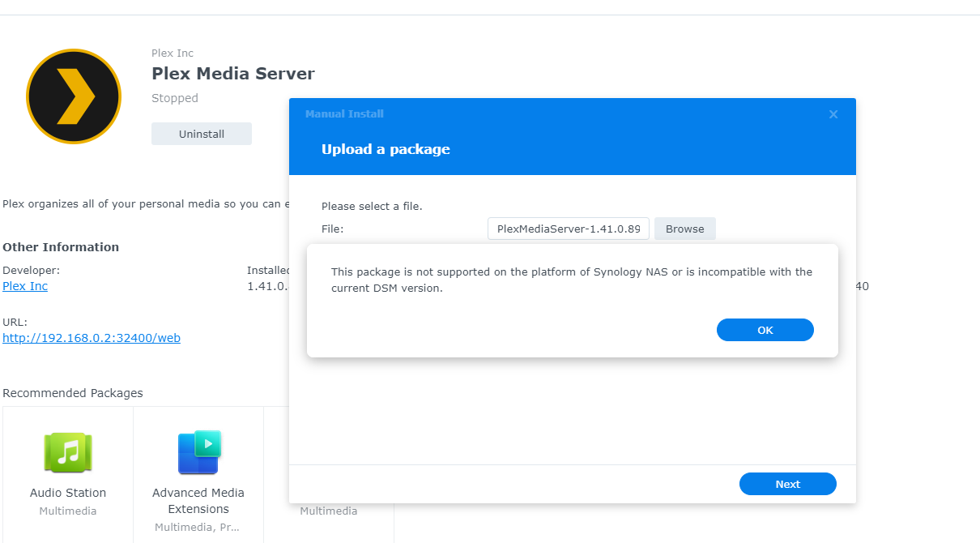Uninstall Plex Media Server
980x543 pixels.
(202, 134)
